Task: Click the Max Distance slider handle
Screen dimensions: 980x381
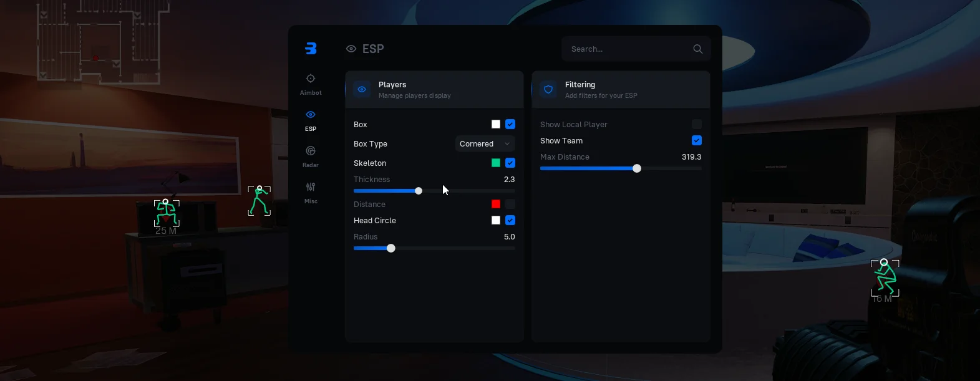Action: pos(637,168)
